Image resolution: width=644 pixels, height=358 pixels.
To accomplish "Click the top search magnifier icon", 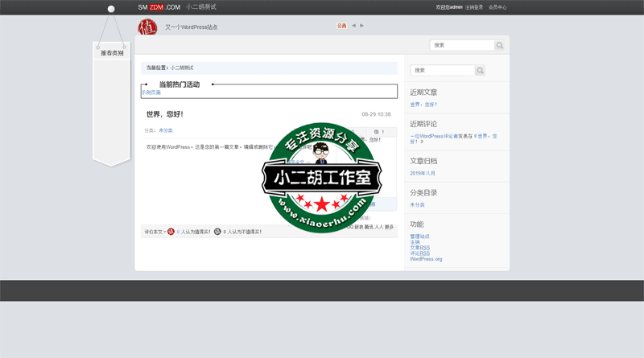I will click(500, 46).
